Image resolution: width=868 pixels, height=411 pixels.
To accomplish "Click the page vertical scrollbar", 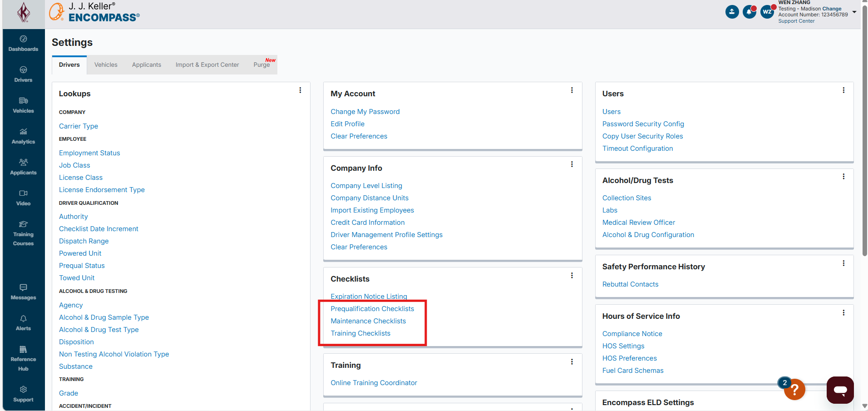I will 864,132.
